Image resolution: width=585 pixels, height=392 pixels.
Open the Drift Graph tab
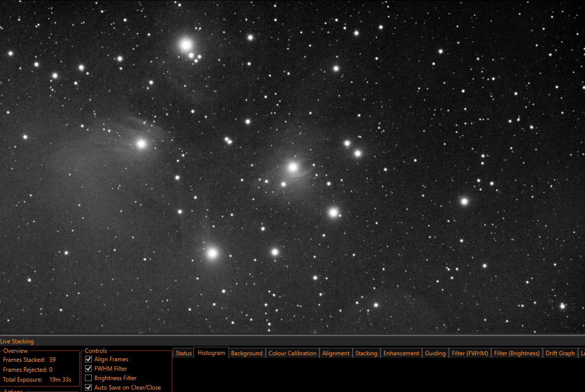click(560, 353)
